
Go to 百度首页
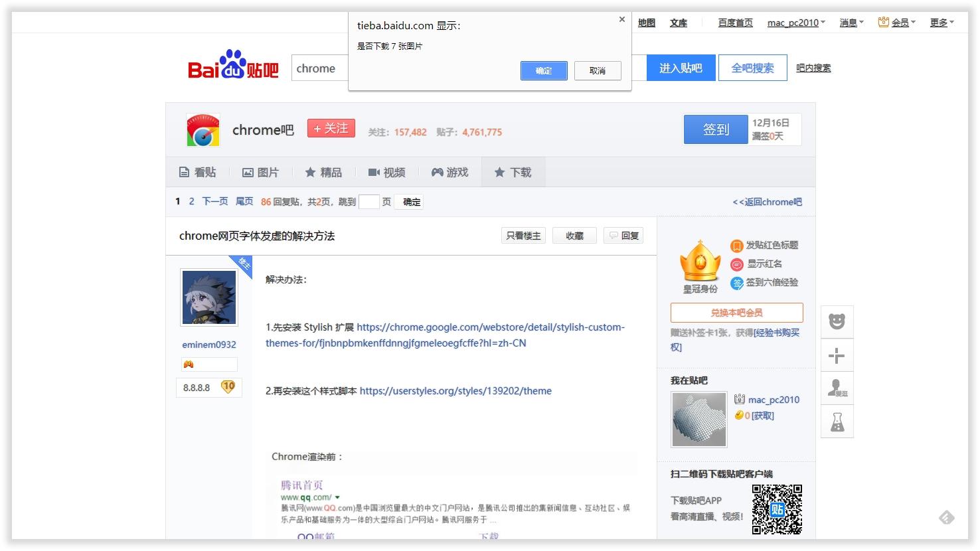[736, 23]
